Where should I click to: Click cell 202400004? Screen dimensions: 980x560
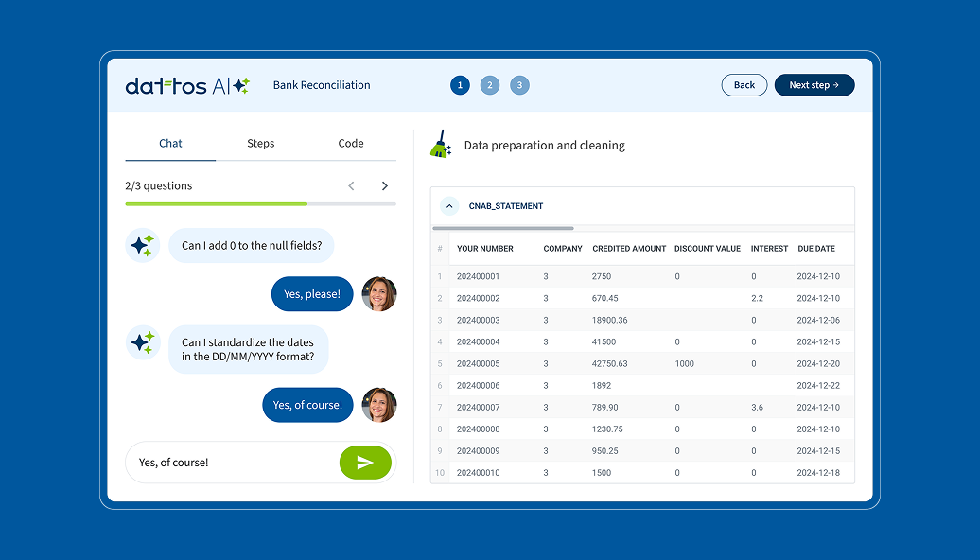(478, 341)
